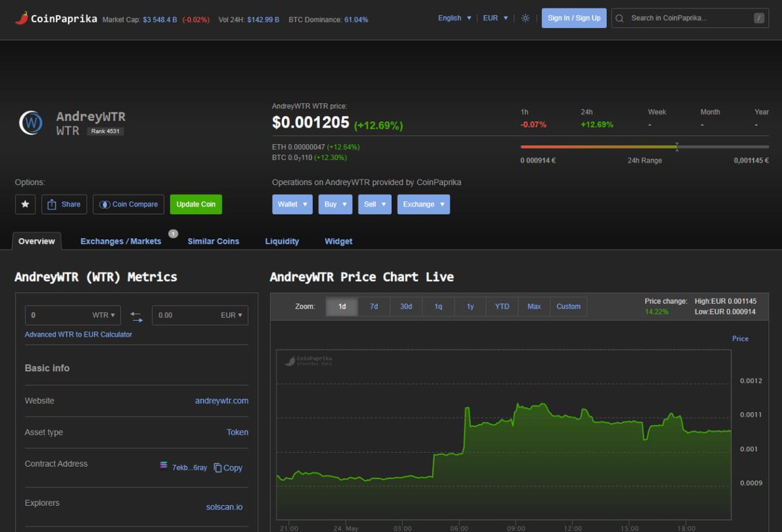
Task: Open the EUR currency dropdown in header
Action: 495,18
